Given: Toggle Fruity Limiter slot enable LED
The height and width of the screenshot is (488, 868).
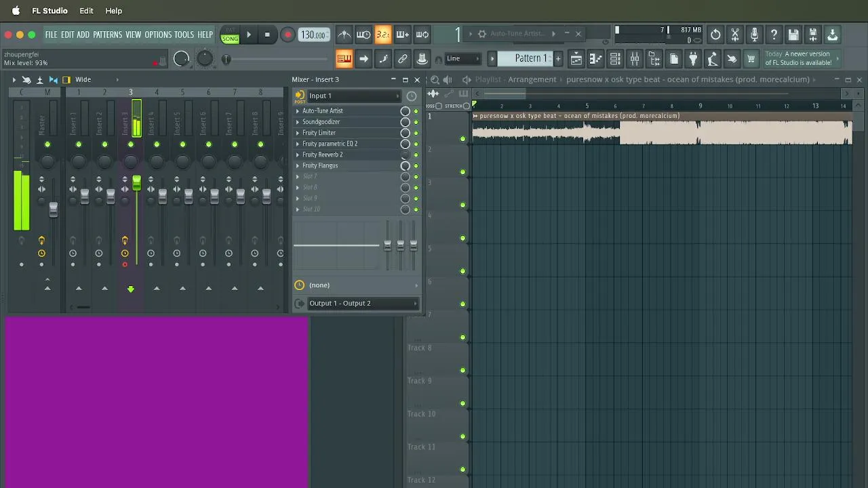Looking at the screenshot, I should 416,133.
